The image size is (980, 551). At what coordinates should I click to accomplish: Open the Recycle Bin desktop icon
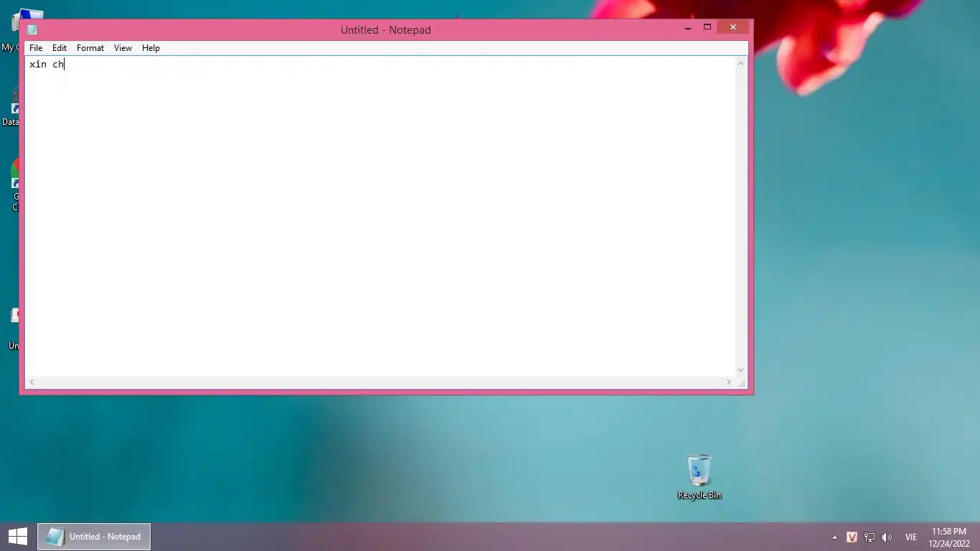[x=699, y=476]
